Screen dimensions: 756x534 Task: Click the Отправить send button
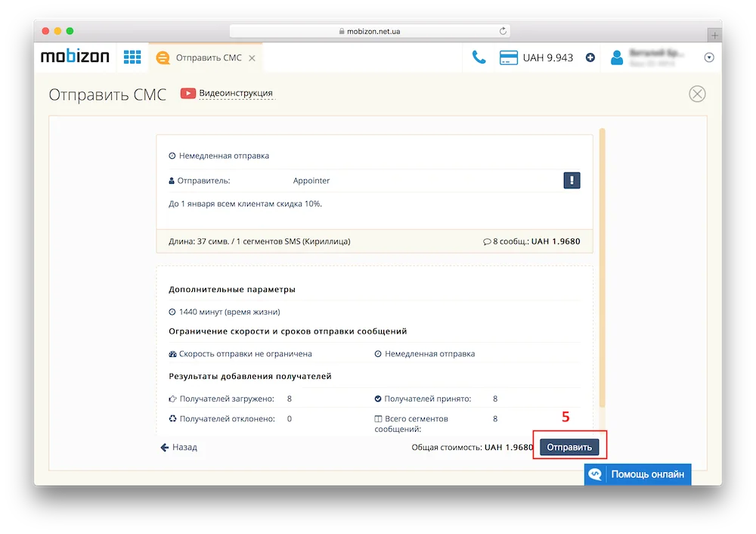tap(569, 447)
